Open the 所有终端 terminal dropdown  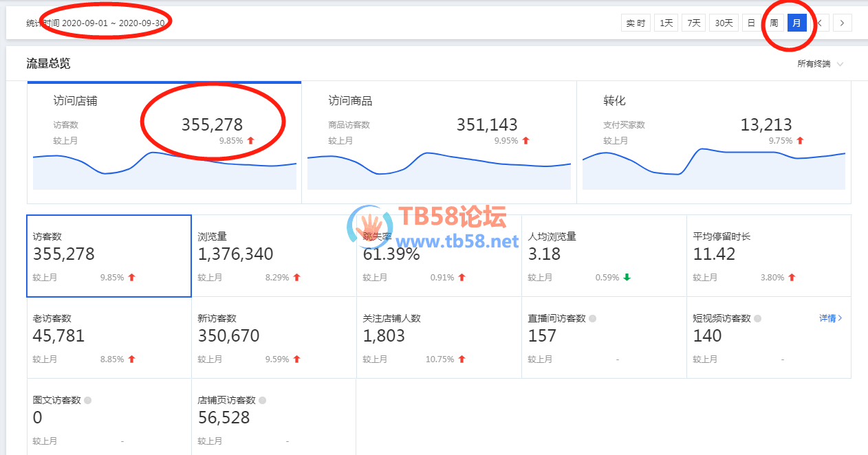coord(820,64)
